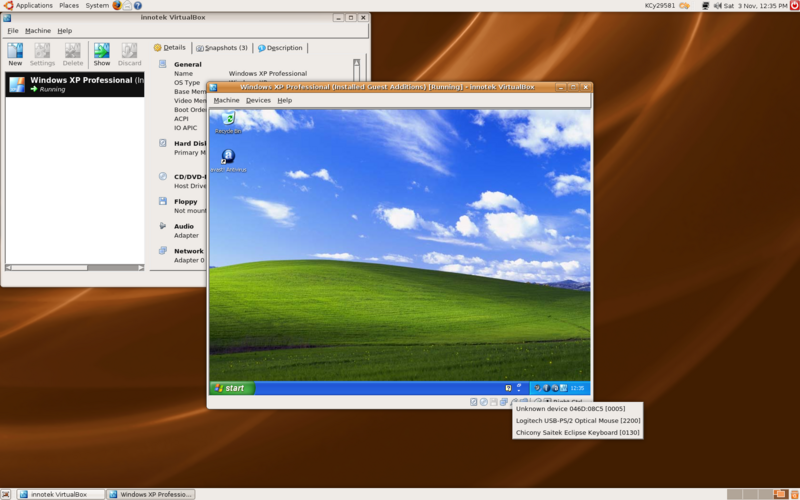
Task: Select Chicony Saitek Eclipse Keyboard entry
Action: (x=577, y=432)
